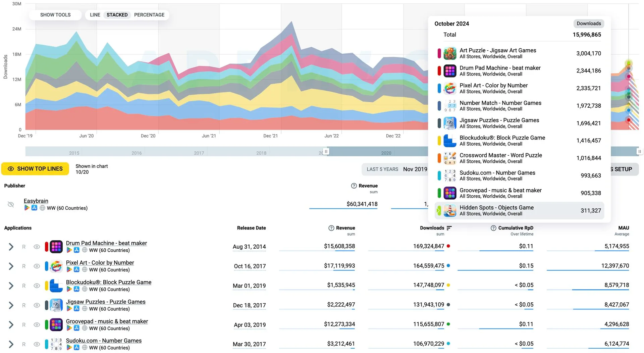Click the R marker on Groovepad row
The width and height of the screenshot is (644, 353).
pyautogui.click(x=24, y=325)
